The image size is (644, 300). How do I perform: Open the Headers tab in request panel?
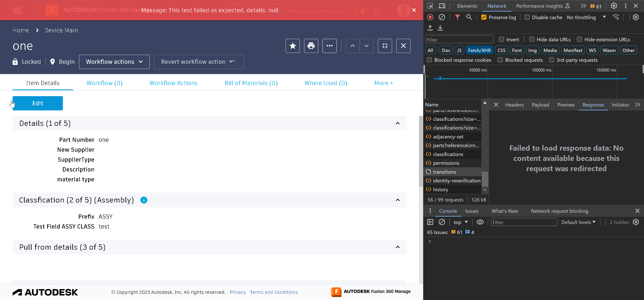pos(514,105)
